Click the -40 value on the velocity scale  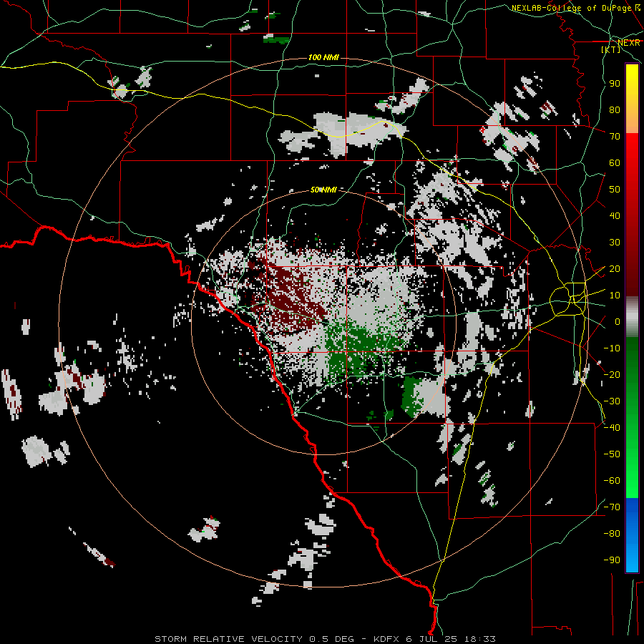(612, 428)
